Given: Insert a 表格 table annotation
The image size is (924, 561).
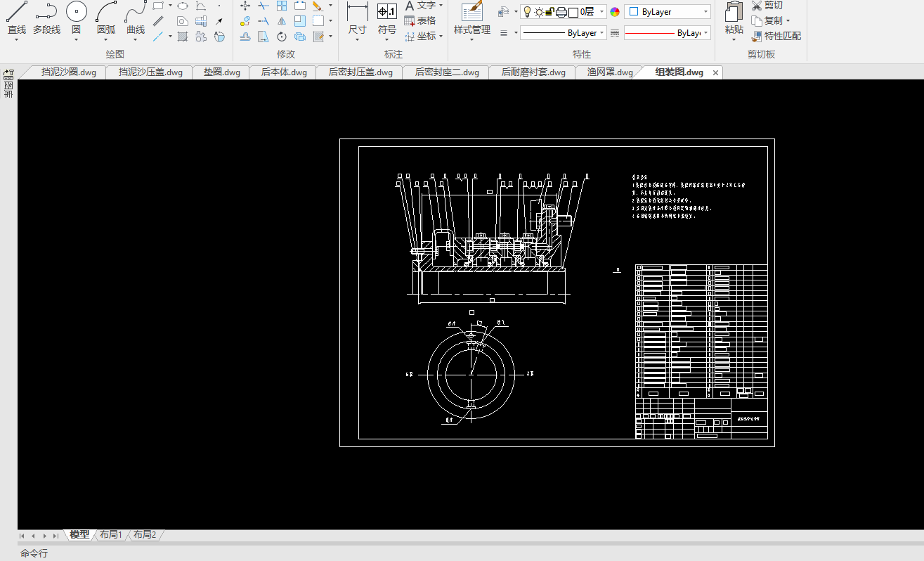Looking at the screenshot, I should tap(419, 20).
